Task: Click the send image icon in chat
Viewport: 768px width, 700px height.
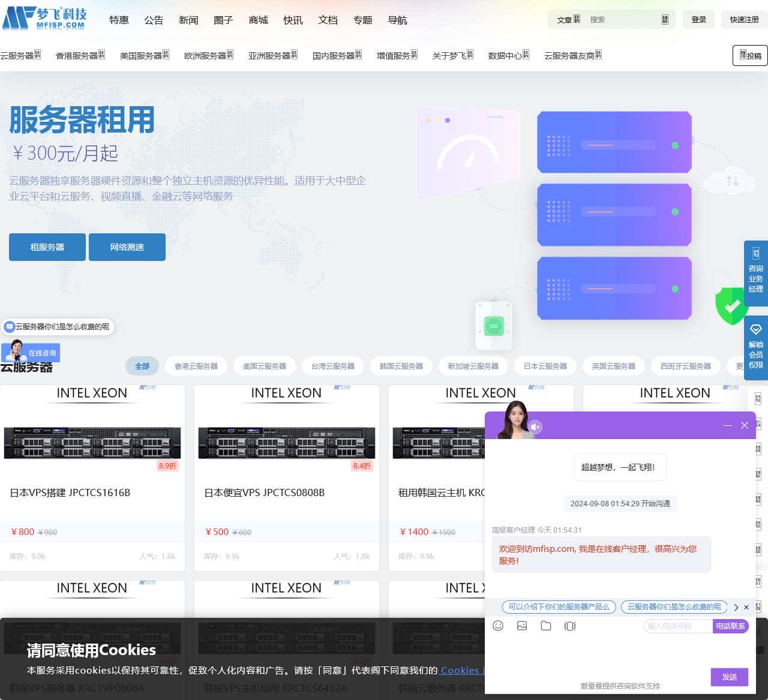Action: [522, 626]
